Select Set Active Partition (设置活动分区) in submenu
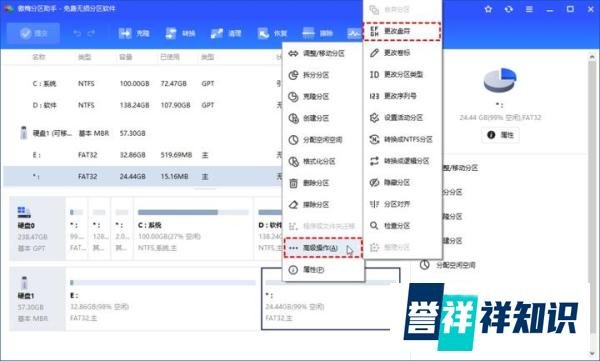The width and height of the screenshot is (600, 361). (x=402, y=118)
